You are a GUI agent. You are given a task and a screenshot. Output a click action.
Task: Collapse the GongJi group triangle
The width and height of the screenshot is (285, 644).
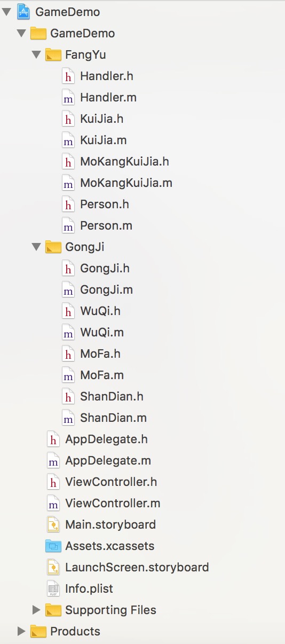point(36,247)
